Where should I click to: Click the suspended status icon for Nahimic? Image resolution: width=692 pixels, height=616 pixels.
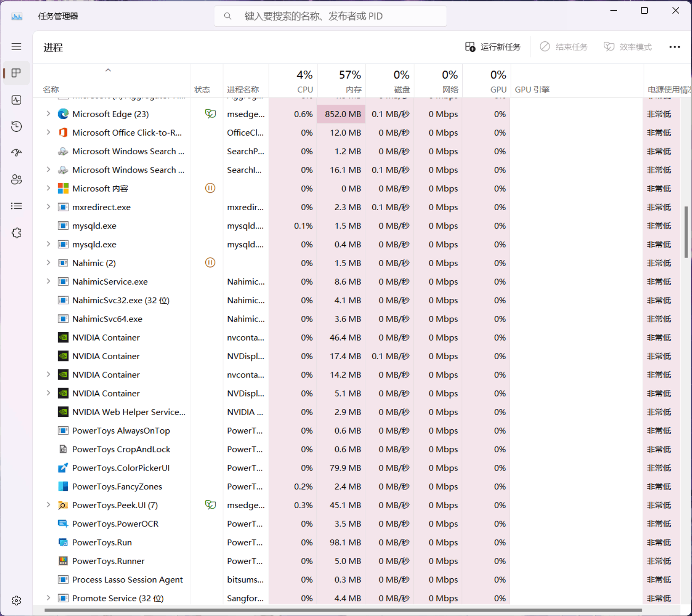210,263
